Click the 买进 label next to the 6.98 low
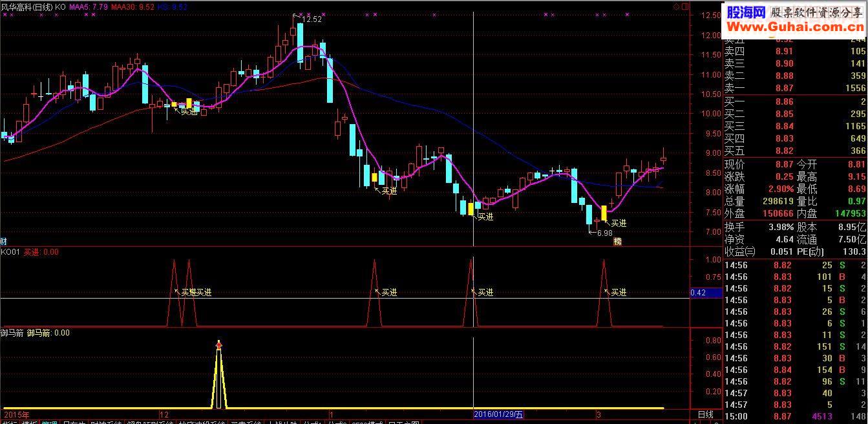868x424 pixels. pos(619,223)
